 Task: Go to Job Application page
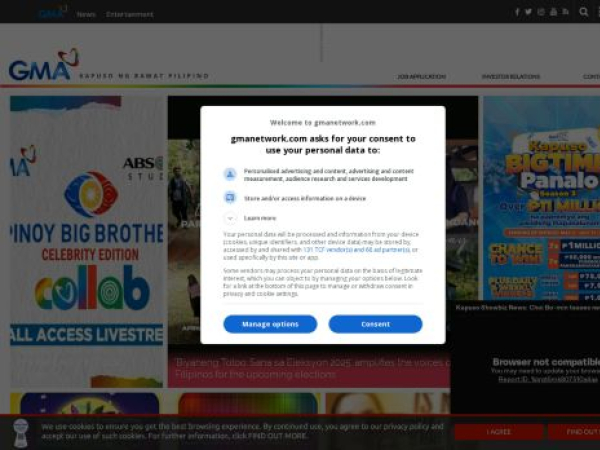pyautogui.click(x=421, y=77)
